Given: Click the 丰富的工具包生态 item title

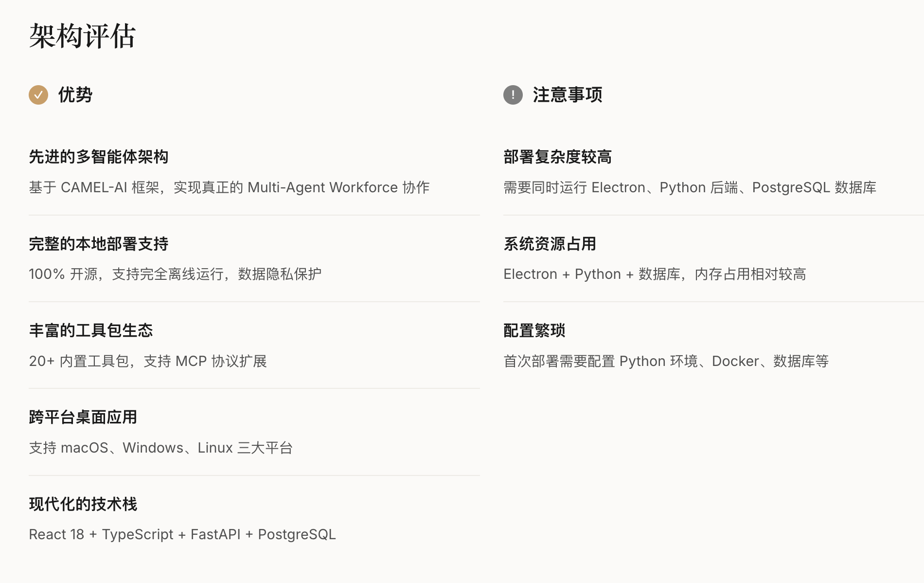Looking at the screenshot, I should [x=91, y=330].
